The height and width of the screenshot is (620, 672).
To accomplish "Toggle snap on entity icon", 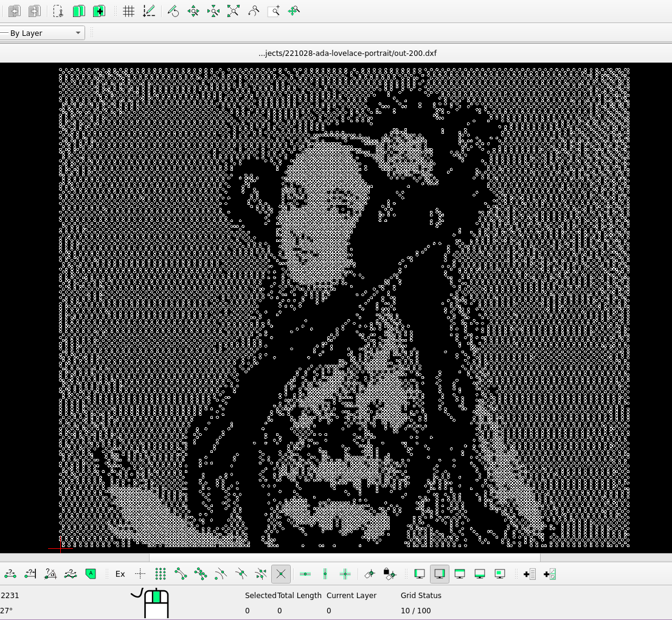I will 201,574.
